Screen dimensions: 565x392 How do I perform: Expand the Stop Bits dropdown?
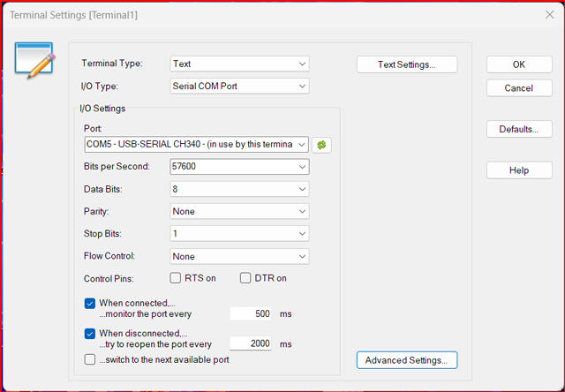pyautogui.click(x=239, y=234)
